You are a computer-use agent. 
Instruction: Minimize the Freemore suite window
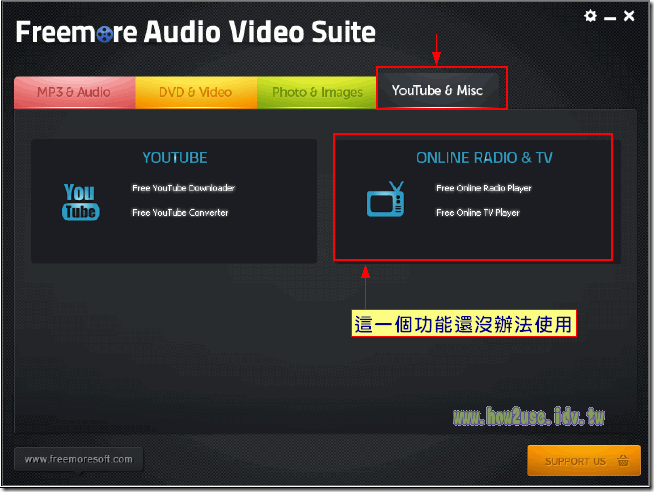610,17
